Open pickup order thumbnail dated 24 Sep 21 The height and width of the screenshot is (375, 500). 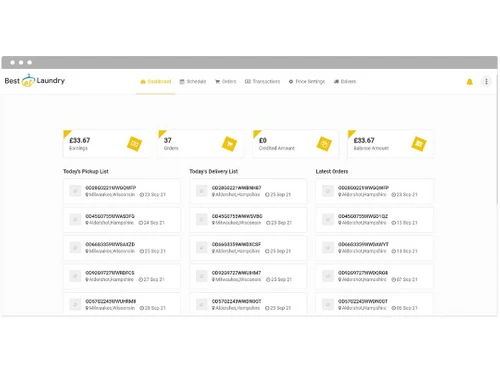75,219
